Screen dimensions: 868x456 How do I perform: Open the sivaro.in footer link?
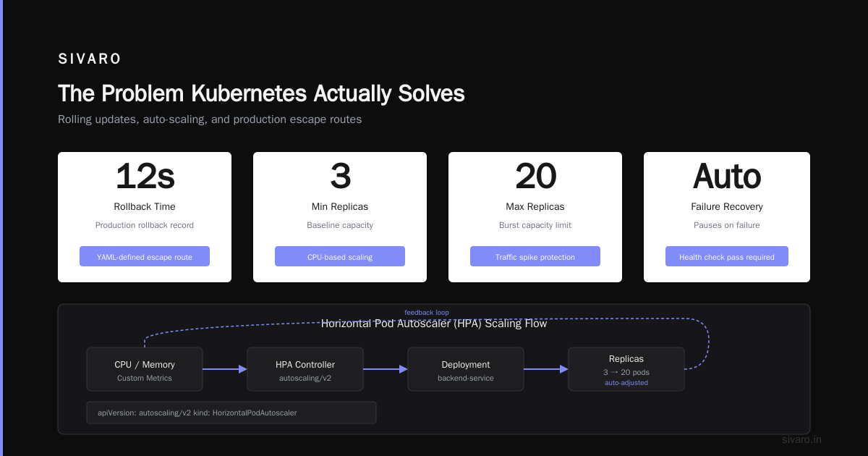point(802,439)
